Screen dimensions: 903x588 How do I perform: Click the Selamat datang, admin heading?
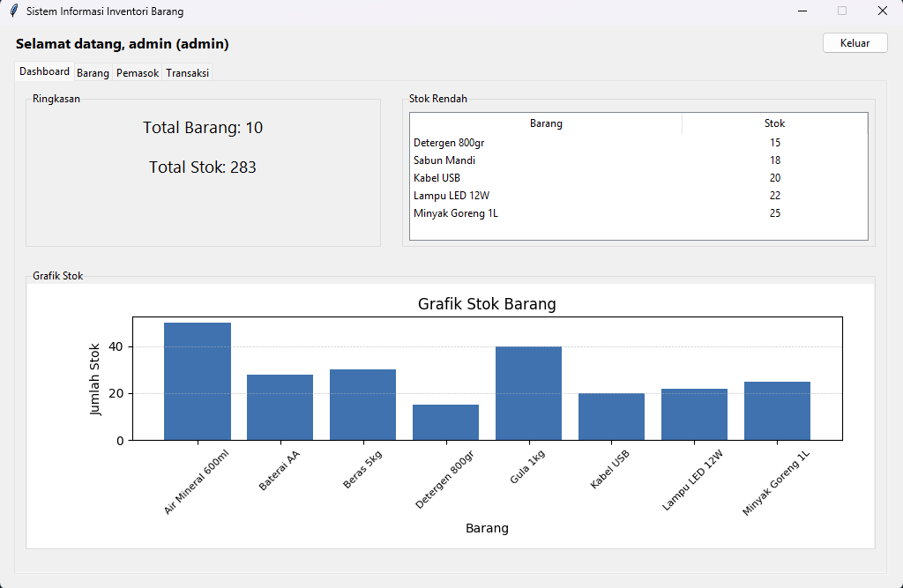(x=122, y=44)
